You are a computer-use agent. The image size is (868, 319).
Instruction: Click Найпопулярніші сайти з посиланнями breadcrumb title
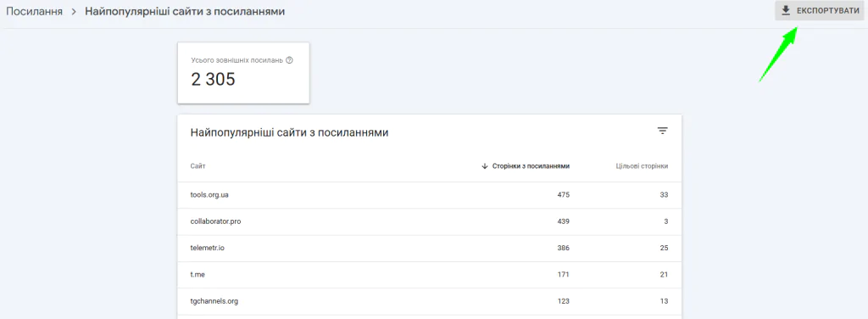(x=185, y=11)
